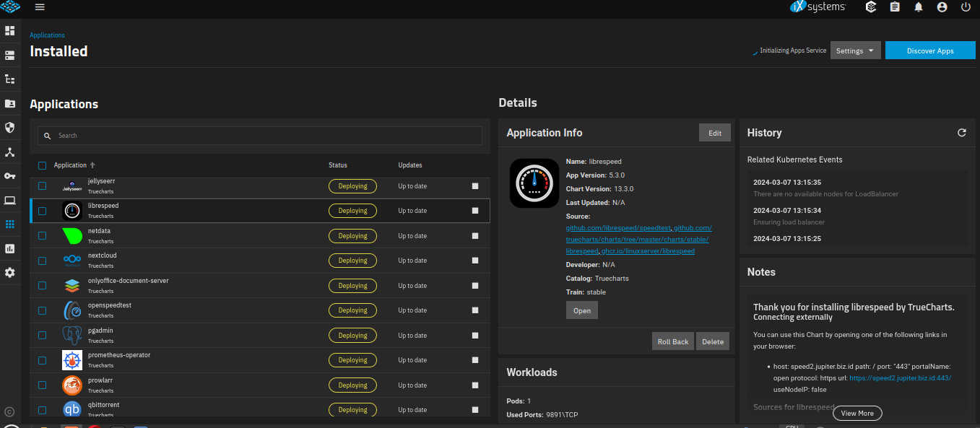Open Datasets tree icon in sidebar
980x428 pixels.
[9, 79]
